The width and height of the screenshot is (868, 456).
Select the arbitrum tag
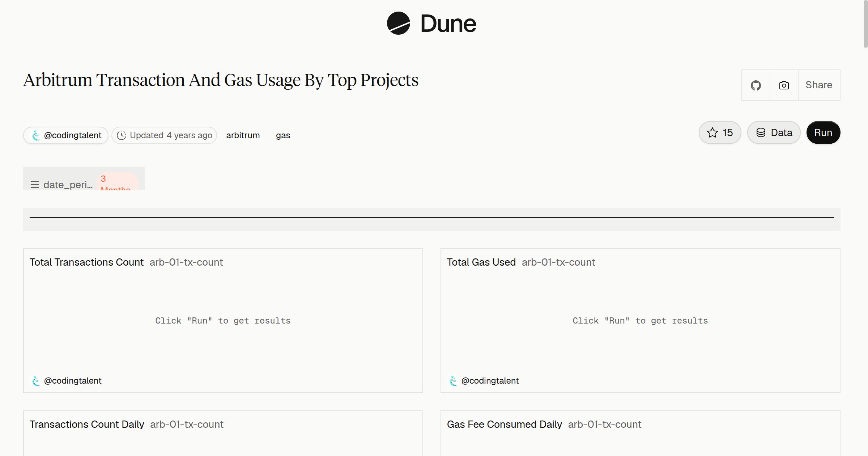(x=243, y=135)
